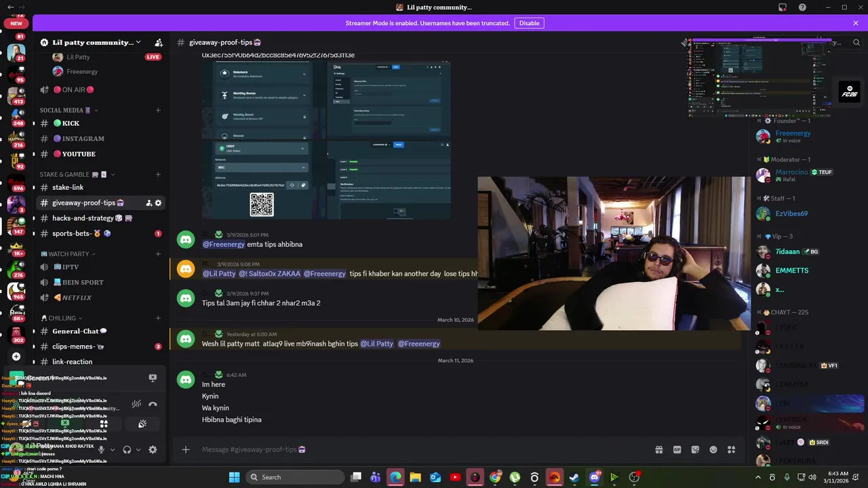
Task: Disconnect from the voice call
Action: click(x=153, y=404)
